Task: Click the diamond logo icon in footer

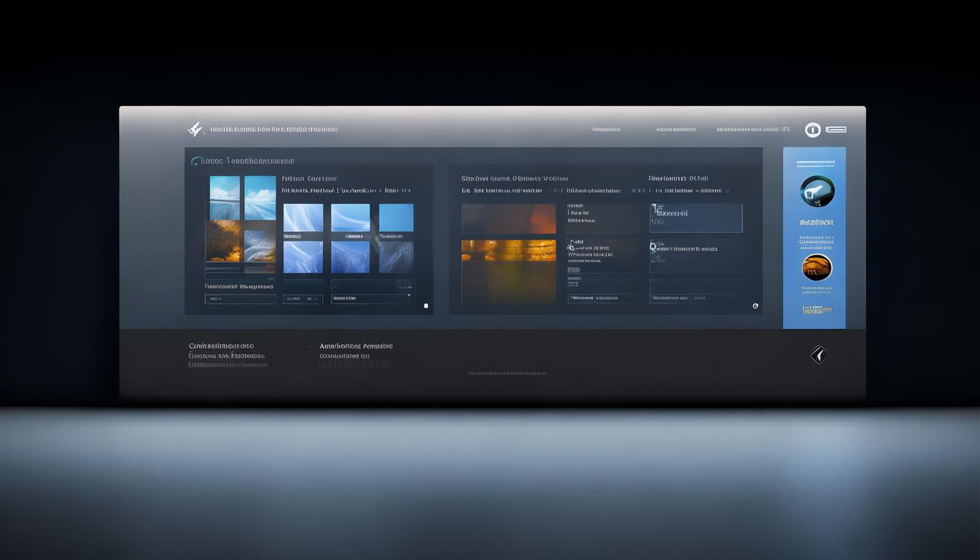Action: click(818, 355)
